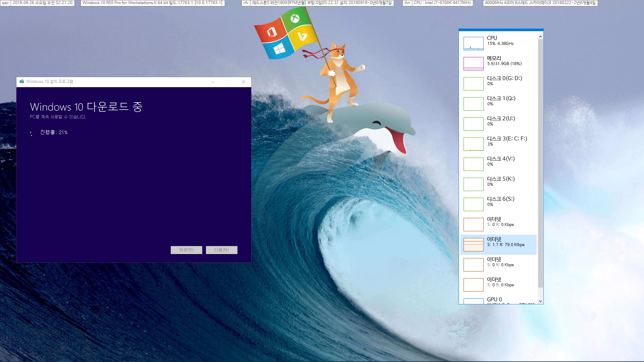
Task: Click the memory 5.9/31.9GB (18%) value
Action: pyautogui.click(x=504, y=64)
